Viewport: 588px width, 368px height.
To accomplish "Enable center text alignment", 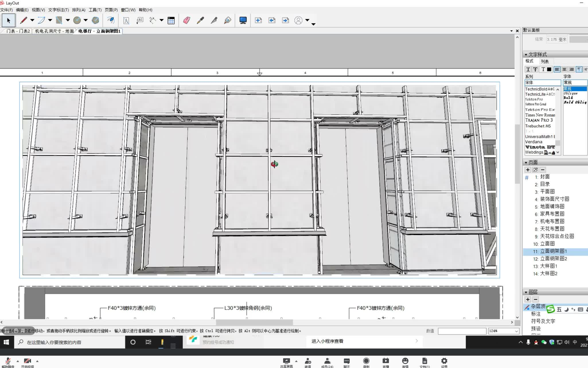I will [x=564, y=69].
